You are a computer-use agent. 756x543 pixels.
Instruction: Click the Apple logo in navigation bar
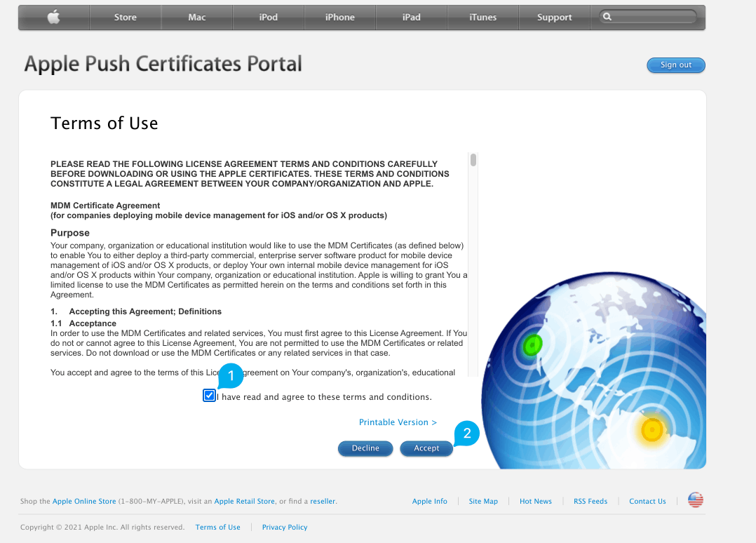(53, 18)
